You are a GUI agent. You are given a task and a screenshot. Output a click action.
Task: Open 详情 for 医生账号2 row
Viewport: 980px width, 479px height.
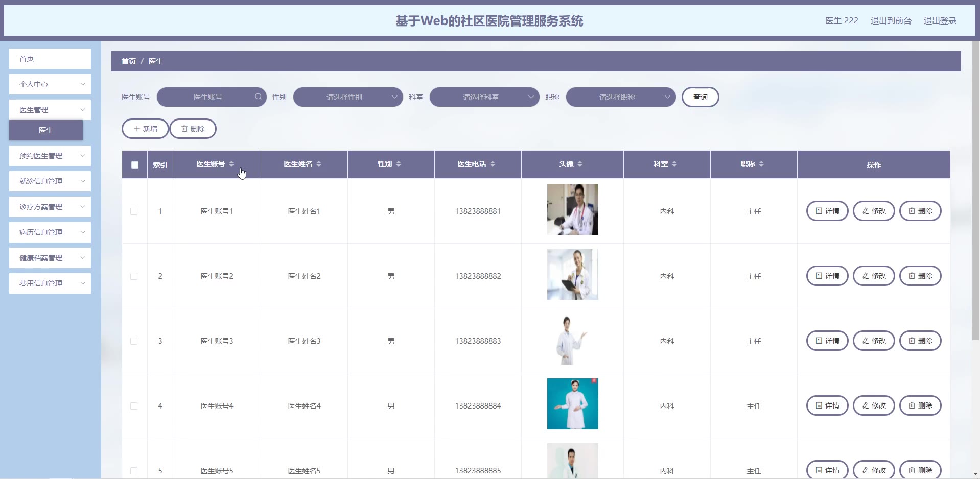click(827, 276)
